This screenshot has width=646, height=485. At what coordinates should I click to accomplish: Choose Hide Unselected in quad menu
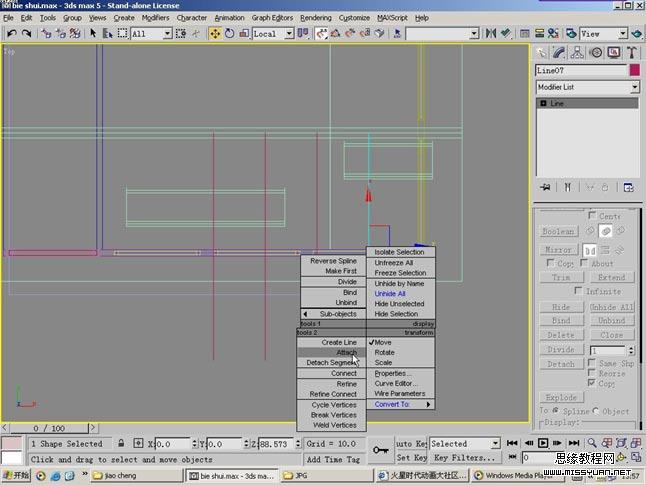399,304
